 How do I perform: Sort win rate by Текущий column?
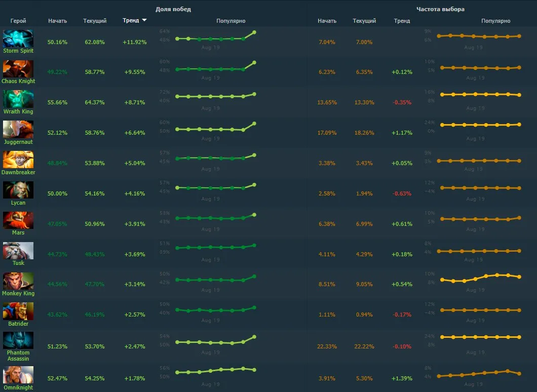(x=95, y=21)
